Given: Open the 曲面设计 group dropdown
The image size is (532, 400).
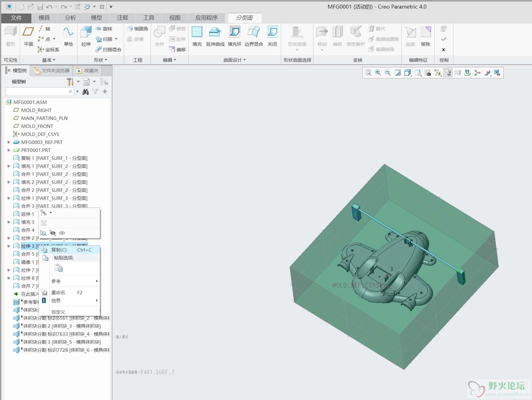Looking at the screenshot, I should click(x=234, y=60).
